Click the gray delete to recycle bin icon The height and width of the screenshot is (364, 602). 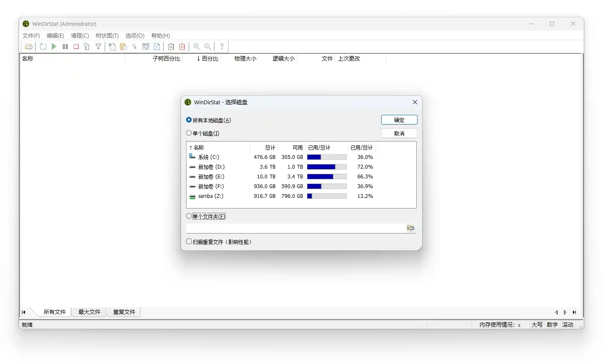(171, 47)
